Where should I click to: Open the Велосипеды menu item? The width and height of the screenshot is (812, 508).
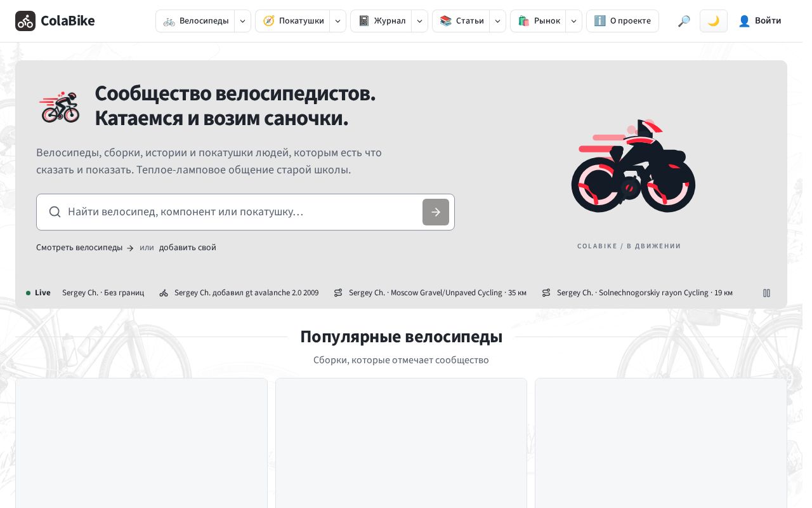(x=195, y=21)
